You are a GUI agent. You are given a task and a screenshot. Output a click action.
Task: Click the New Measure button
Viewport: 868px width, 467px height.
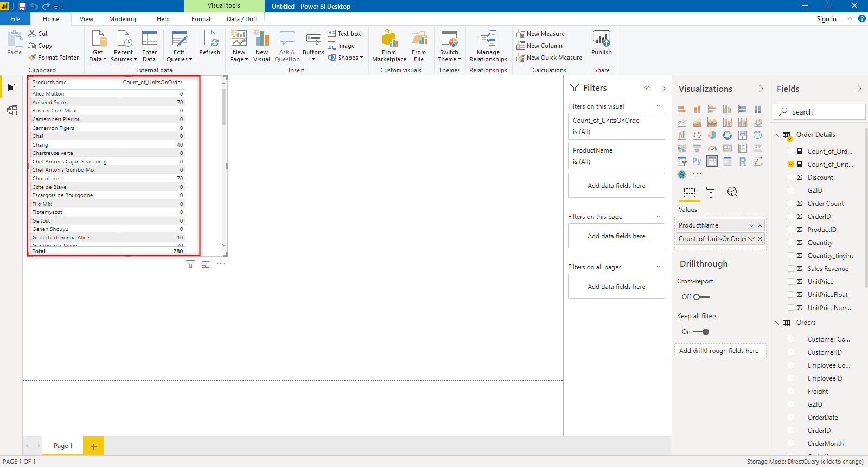pos(540,34)
